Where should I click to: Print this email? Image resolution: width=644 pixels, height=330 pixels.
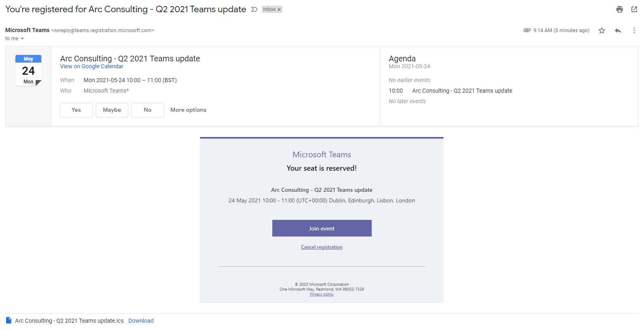[619, 9]
